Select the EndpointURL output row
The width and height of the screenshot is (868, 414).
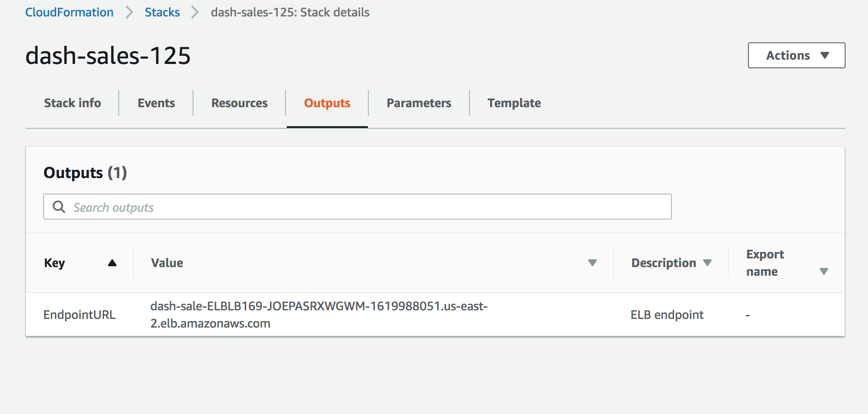pyautogui.click(x=79, y=315)
